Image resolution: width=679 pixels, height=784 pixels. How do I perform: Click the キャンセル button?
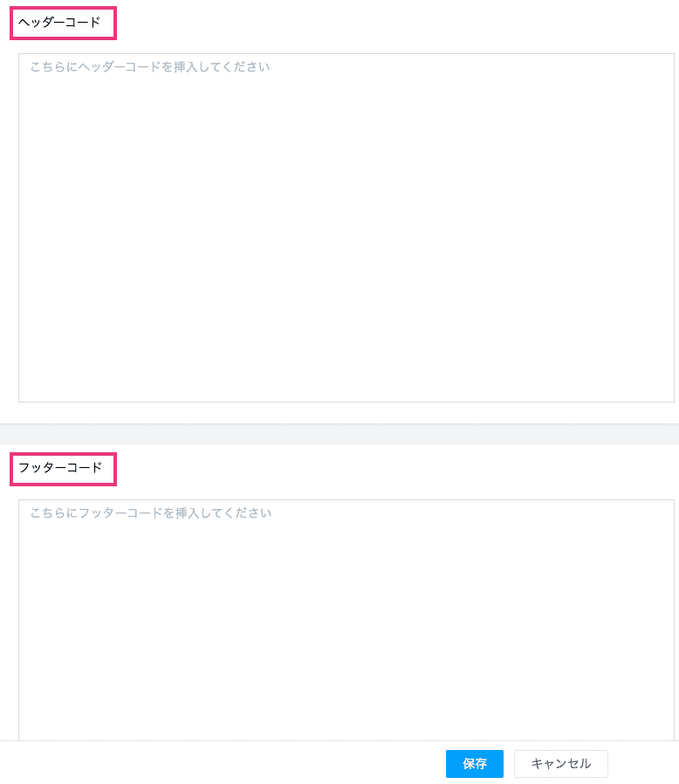tap(560, 764)
